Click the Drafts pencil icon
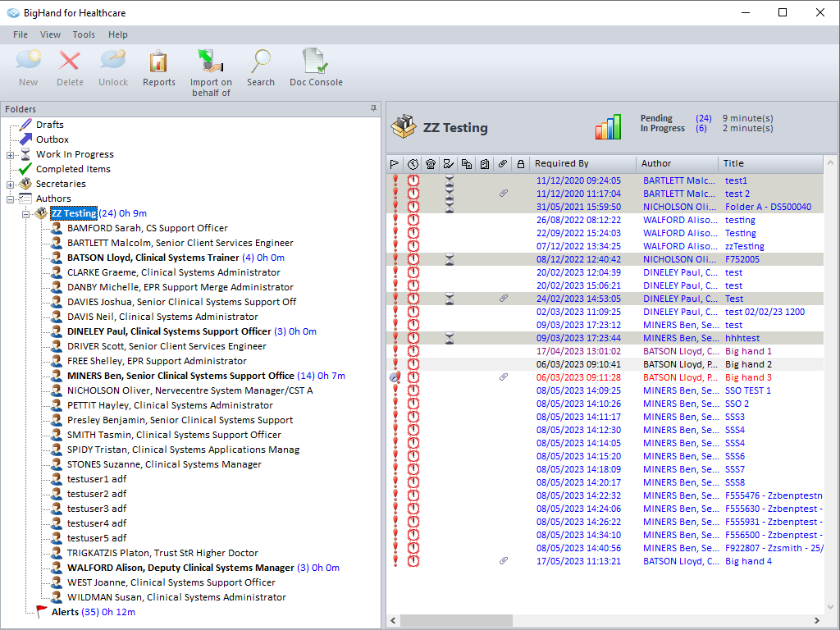 [25, 125]
